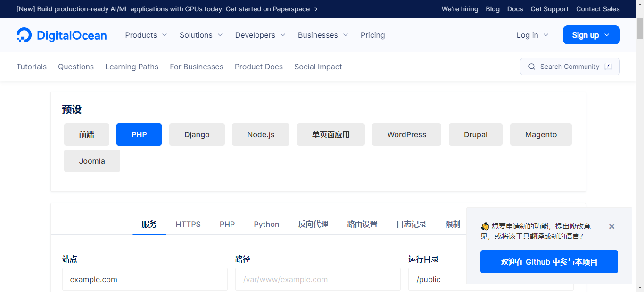Select the Django preset
Screen dimensions: 644x292
pos(197,134)
